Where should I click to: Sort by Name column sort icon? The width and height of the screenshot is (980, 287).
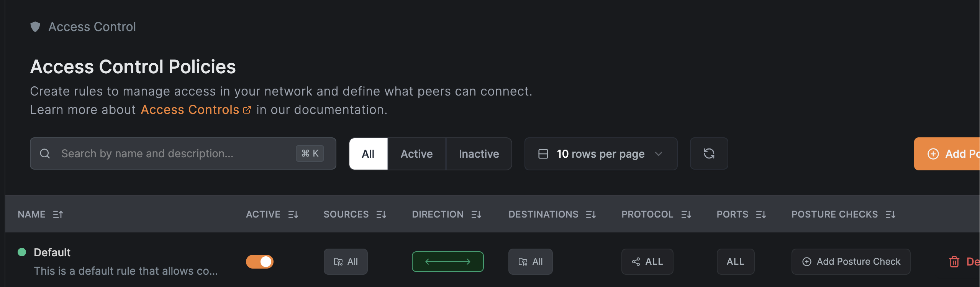pos(58,214)
